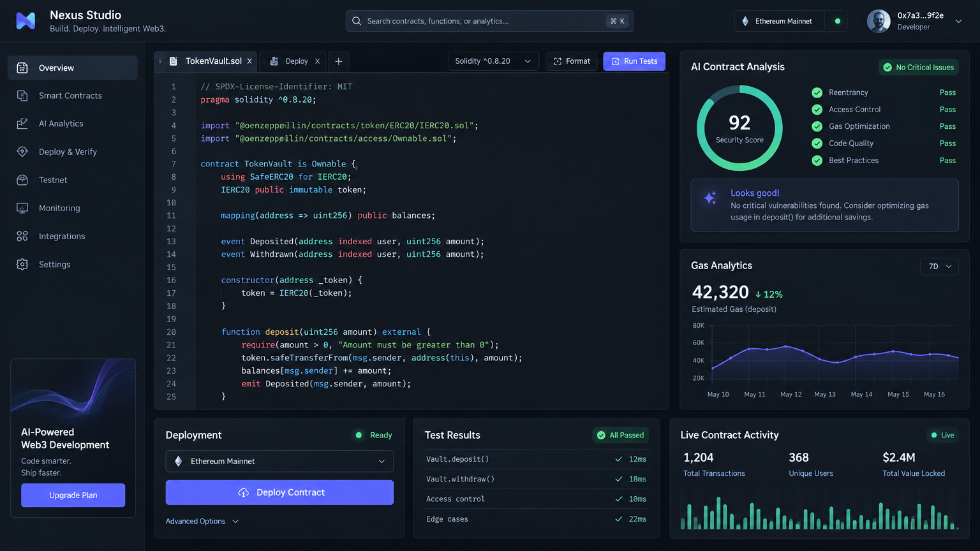Click the AI Analytics chart icon
The width and height of the screenshot is (980, 551).
22,124
